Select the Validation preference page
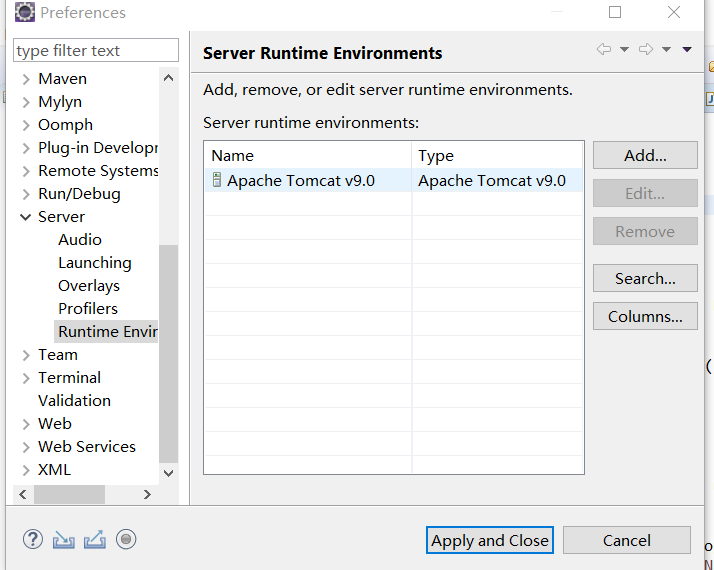714x570 pixels. pyautogui.click(x=74, y=401)
